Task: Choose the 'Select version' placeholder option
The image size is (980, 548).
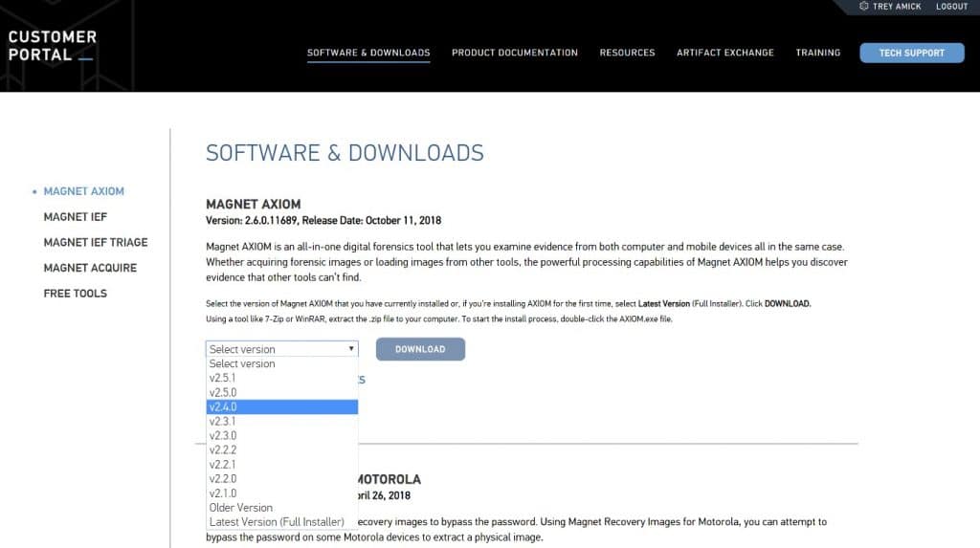Action: point(282,363)
